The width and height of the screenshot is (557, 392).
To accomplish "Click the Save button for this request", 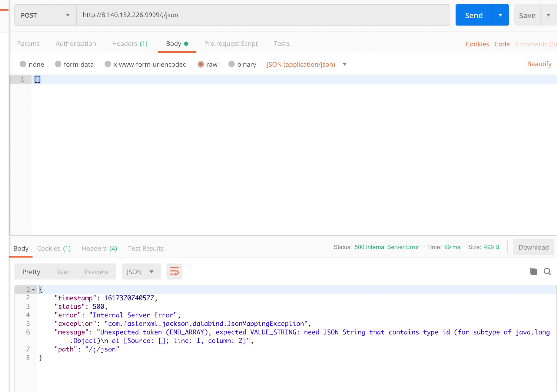I will [x=527, y=16].
